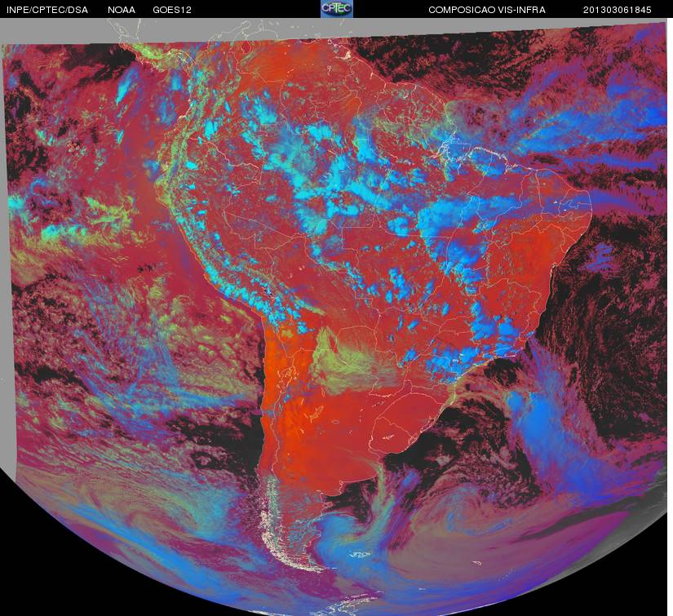Click the NOAA label in header
Image resolution: width=673 pixels, height=616 pixels.
coord(122,10)
